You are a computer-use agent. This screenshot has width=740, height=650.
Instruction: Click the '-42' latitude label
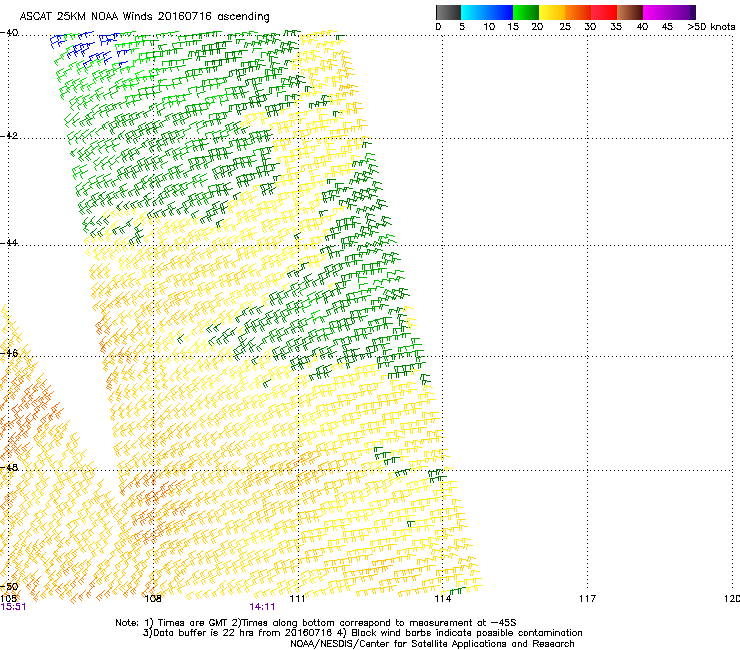tap(9, 135)
